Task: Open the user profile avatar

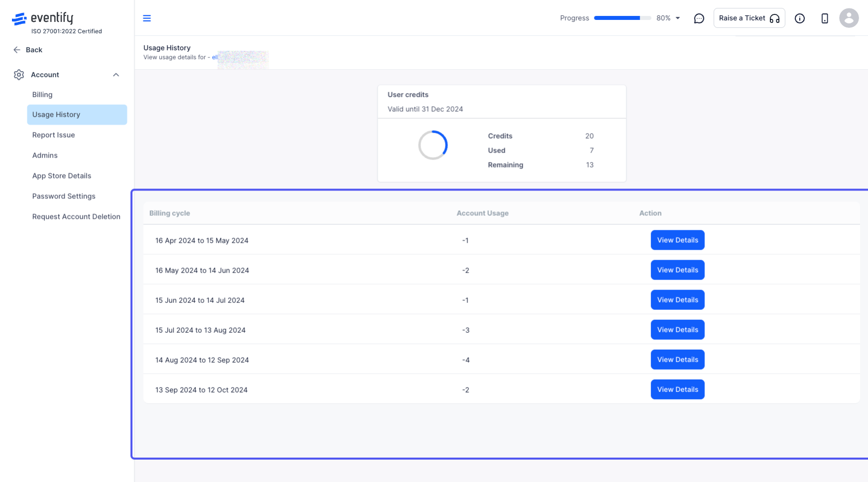Action: [849, 18]
